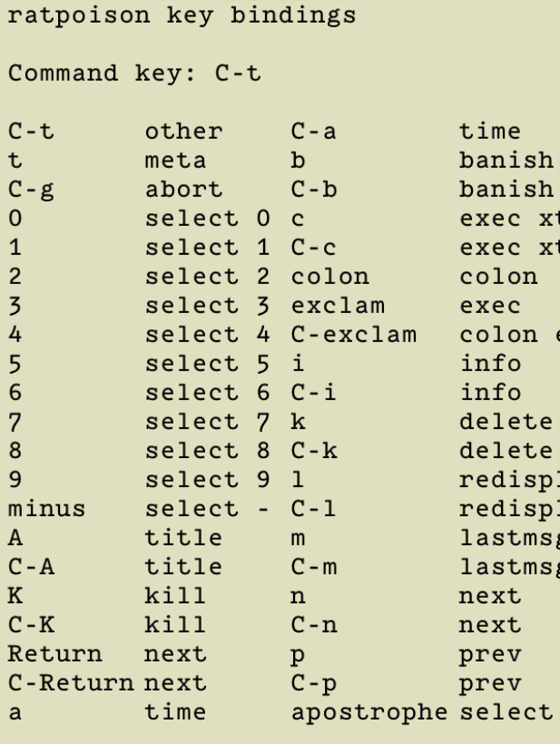Click the 'ratpoison key bindings' heading
This screenshot has width=560, height=744.
point(182,15)
